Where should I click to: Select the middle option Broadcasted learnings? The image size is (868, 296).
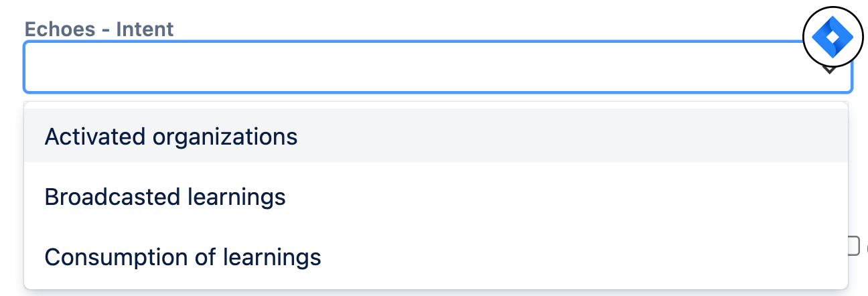click(436, 196)
